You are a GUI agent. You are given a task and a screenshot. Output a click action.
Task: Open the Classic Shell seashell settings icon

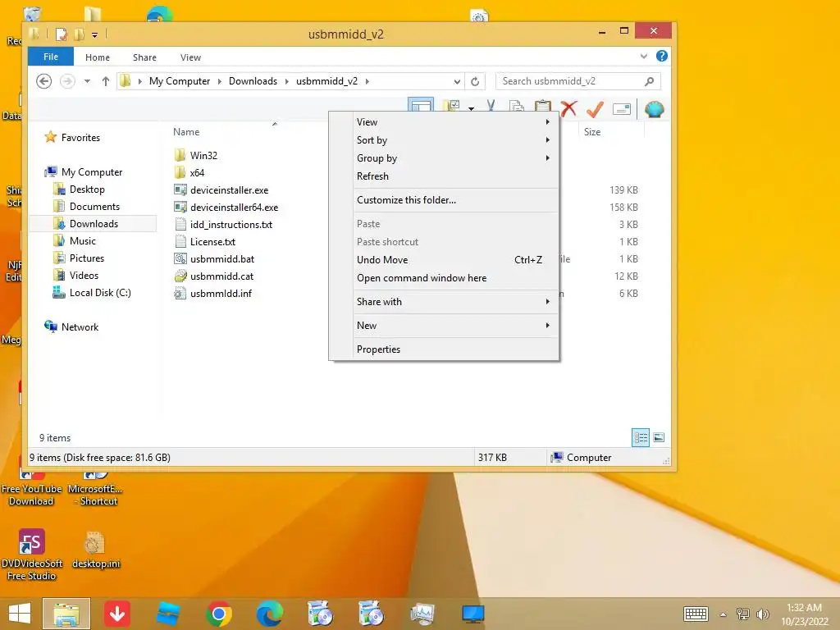654,109
